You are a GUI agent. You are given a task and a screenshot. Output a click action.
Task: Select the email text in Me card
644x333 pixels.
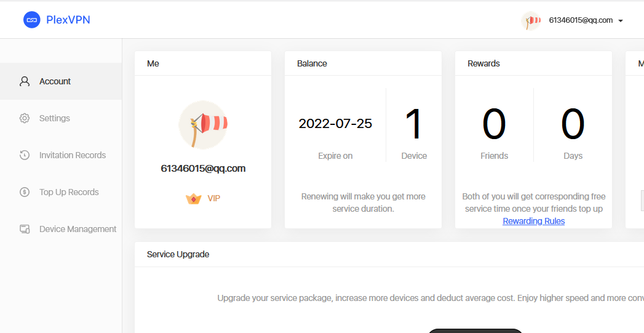point(203,169)
